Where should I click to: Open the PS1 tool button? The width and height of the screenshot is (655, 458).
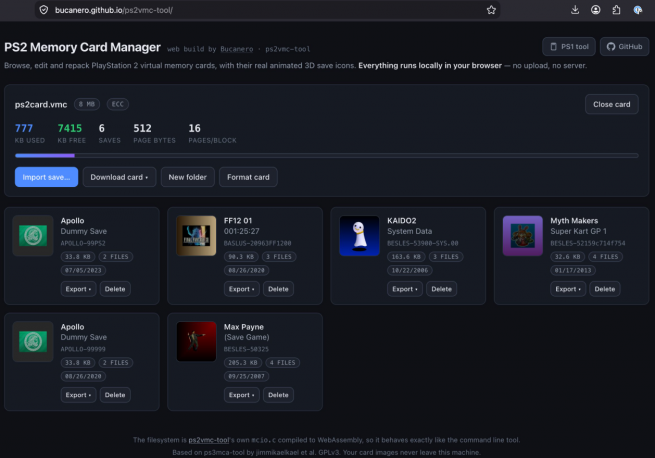[569, 46]
